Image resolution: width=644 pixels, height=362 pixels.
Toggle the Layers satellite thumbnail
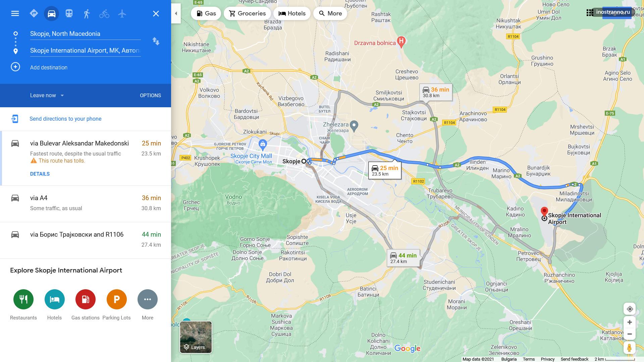[x=196, y=337]
